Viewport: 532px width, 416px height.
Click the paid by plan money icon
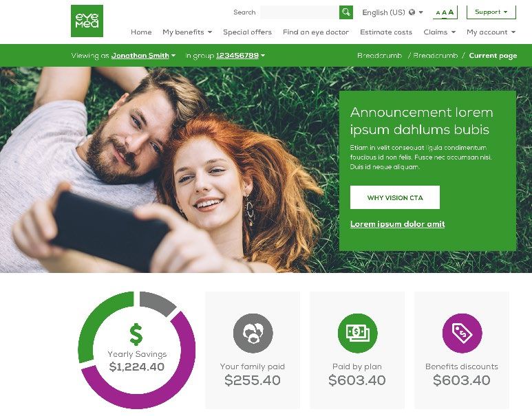pyautogui.click(x=357, y=333)
